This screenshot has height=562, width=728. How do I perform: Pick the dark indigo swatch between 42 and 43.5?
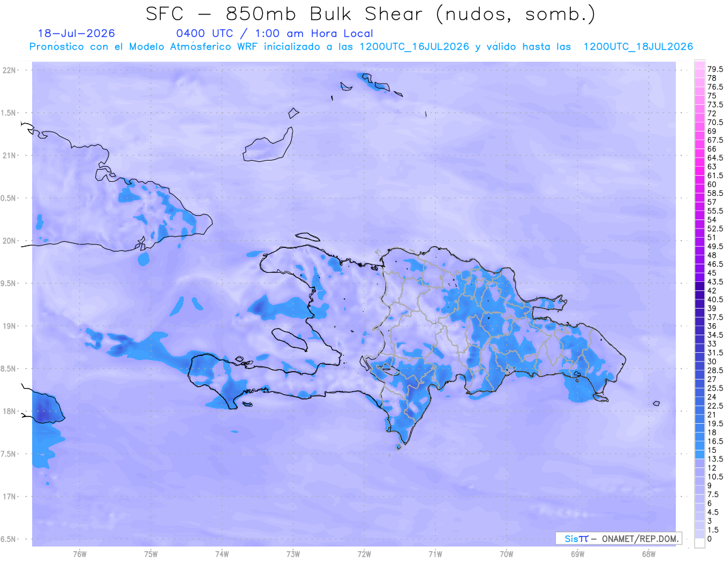[x=699, y=286]
